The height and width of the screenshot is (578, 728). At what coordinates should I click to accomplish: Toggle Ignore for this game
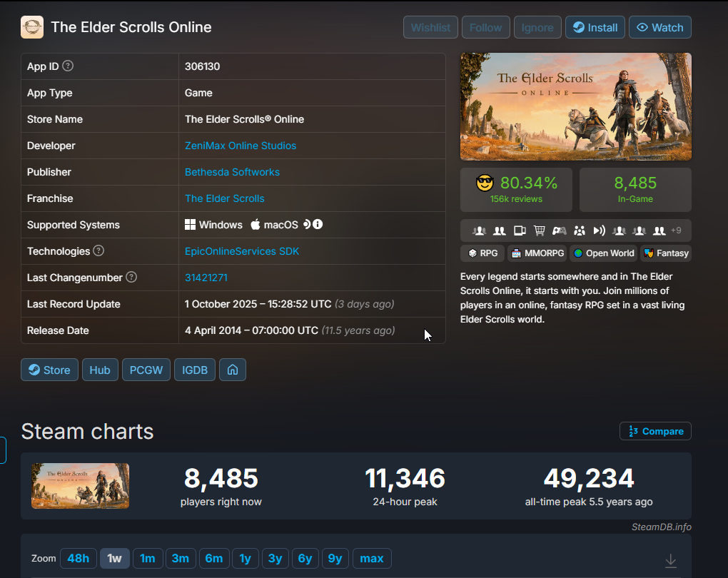pos(537,27)
